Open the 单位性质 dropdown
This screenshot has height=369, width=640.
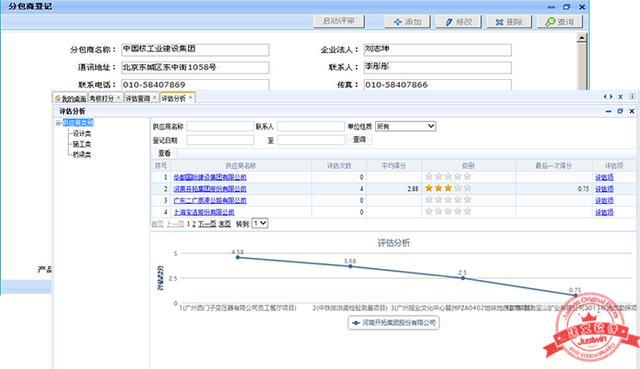405,126
